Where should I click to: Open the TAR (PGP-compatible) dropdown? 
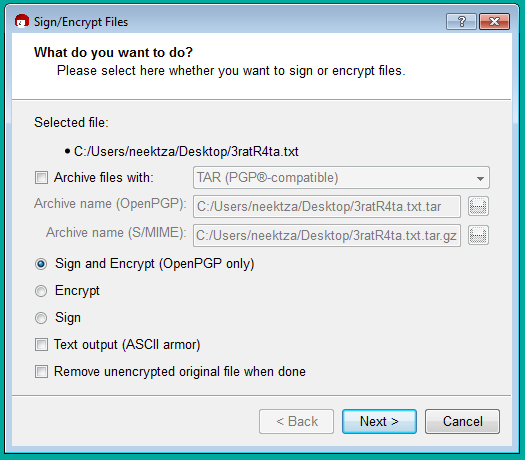[x=341, y=177]
